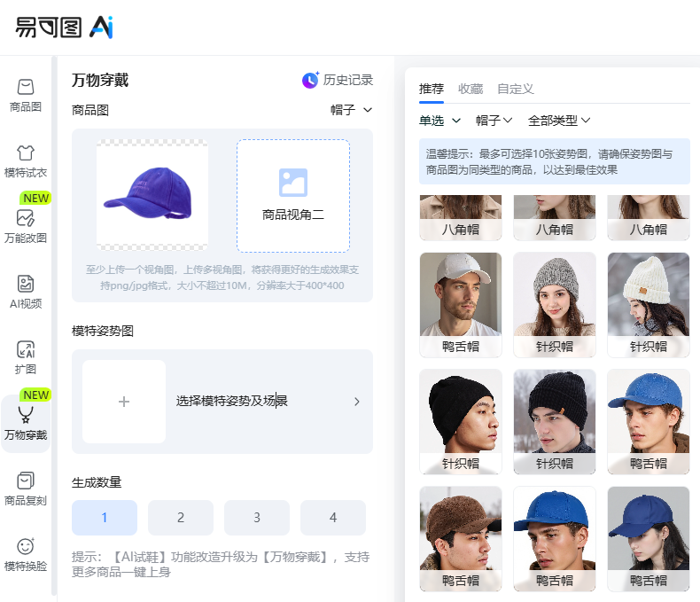Screen dimensions: 700x602
Task: Open 历史记录 history
Action: [x=338, y=81]
